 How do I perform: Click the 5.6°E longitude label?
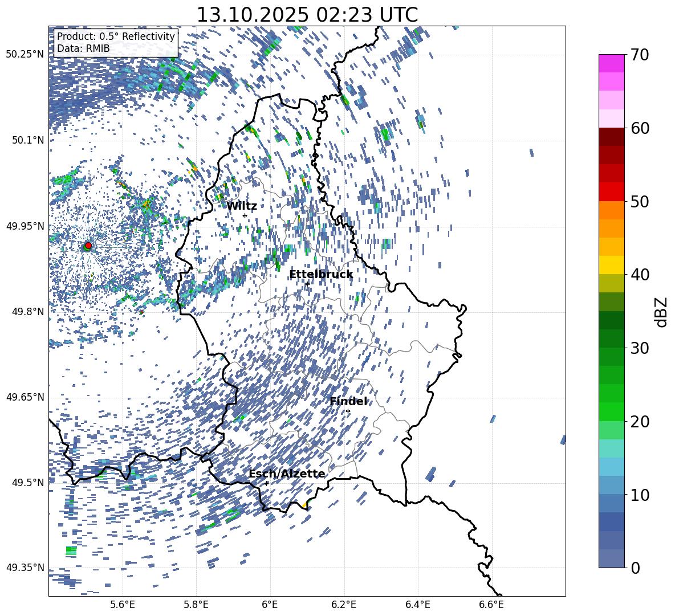123,605
